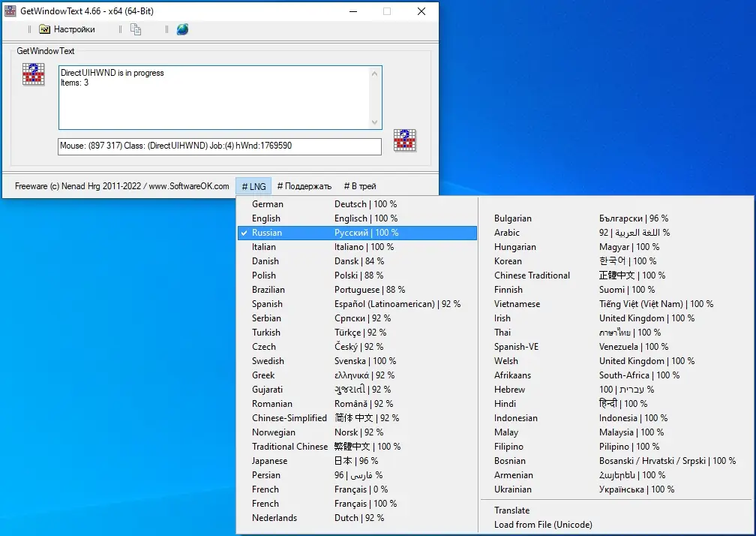Select Swedish language entry

(x=357, y=361)
